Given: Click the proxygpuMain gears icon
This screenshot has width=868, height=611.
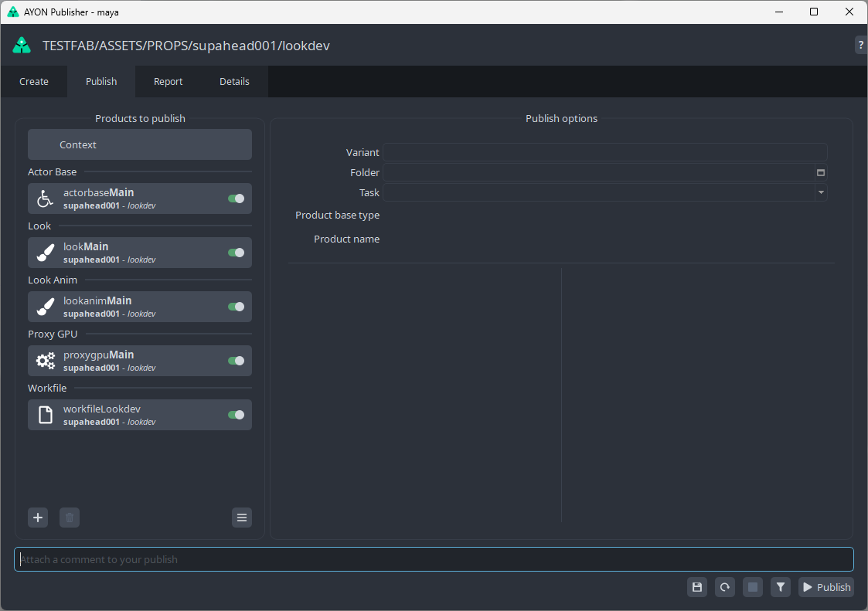Looking at the screenshot, I should point(46,361).
